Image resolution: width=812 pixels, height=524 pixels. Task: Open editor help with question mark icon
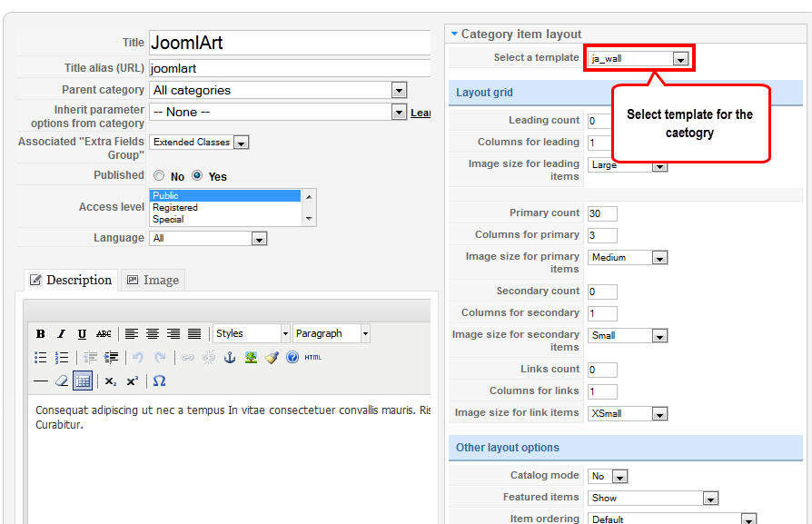tap(292, 357)
